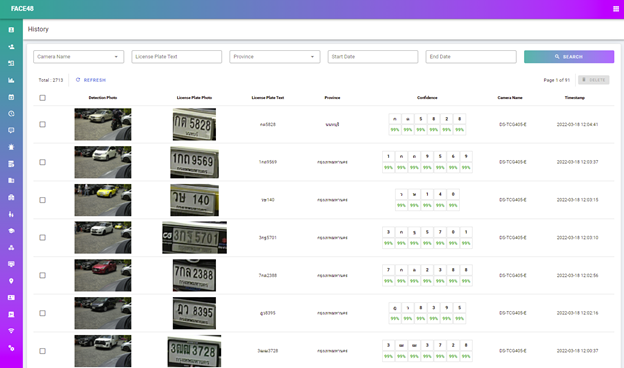Open the people-counting figures icon in sidebar
This screenshot has width=624, height=368.
pos(11,214)
